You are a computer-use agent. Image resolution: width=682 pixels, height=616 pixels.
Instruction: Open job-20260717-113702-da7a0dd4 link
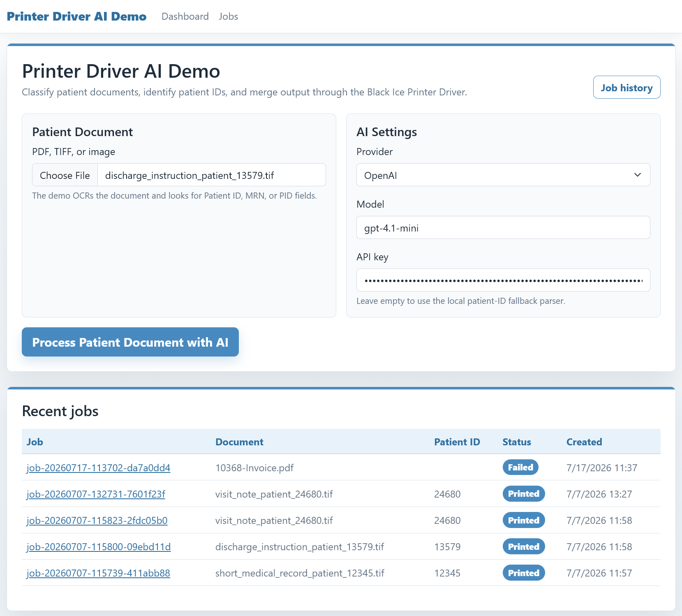click(98, 468)
